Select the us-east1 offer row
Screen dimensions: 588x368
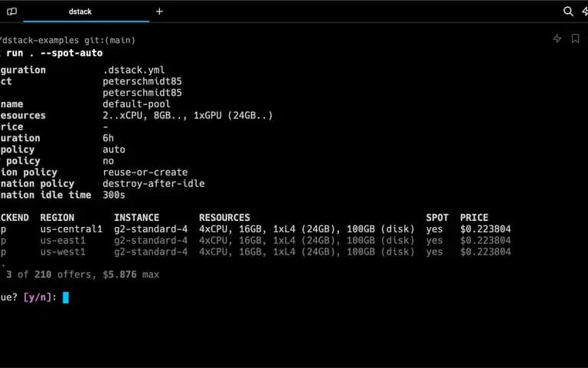point(256,240)
